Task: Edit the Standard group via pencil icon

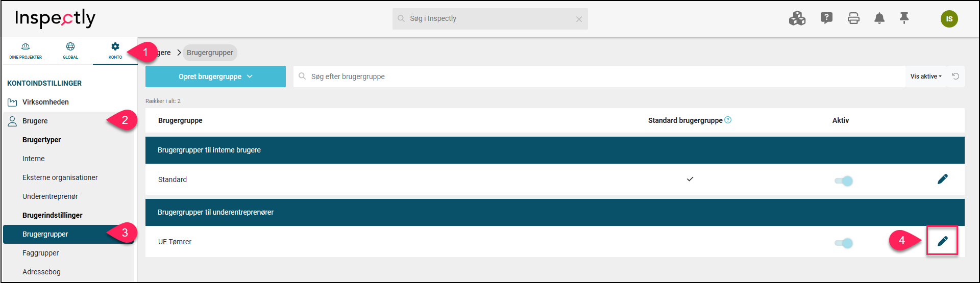Action: (x=942, y=178)
